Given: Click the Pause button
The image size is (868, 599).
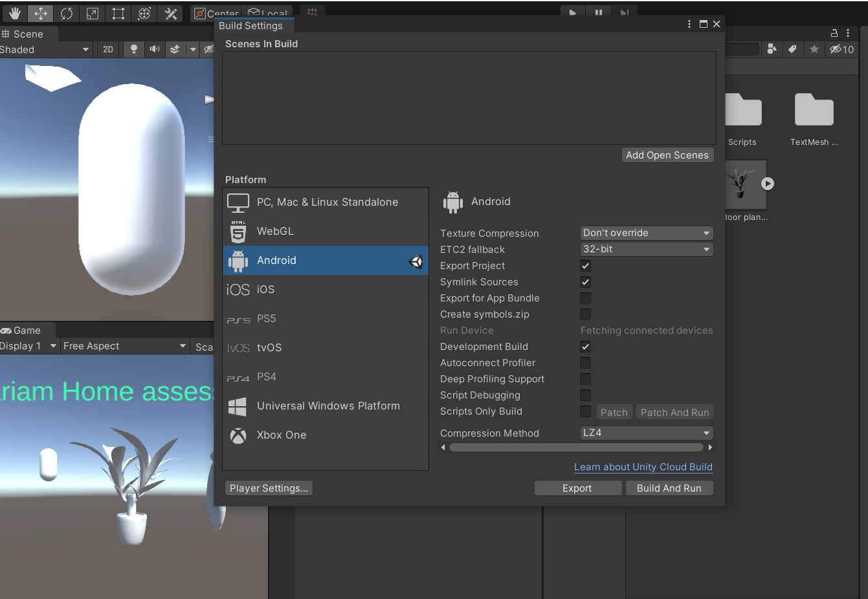Looking at the screenshot, I should tap(599, 12).
